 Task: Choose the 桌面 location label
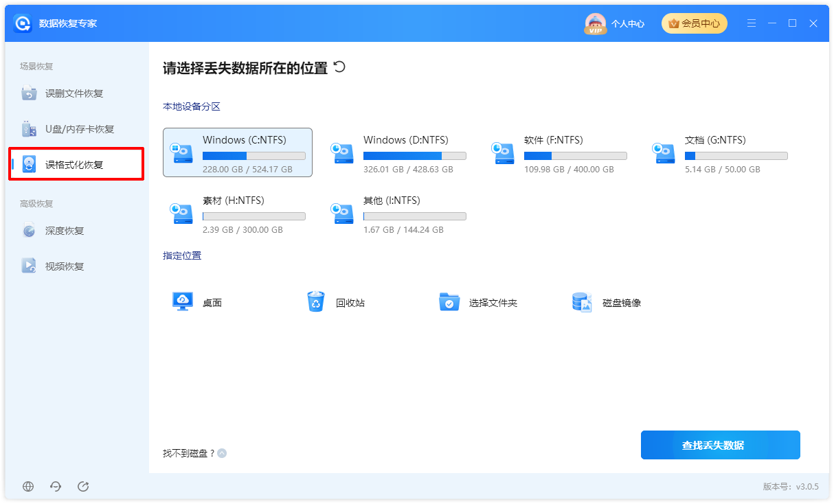212,303
